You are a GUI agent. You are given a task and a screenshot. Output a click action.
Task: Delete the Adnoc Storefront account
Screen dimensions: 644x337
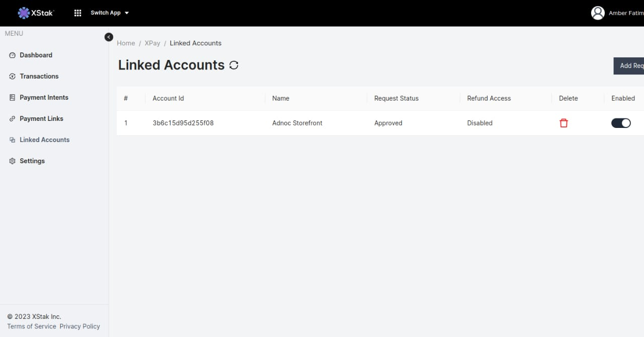coord(563,123)
